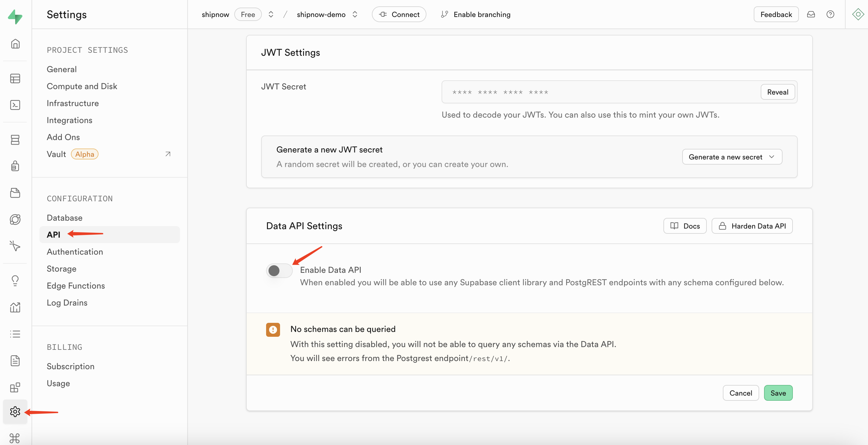Click the home icon in left sidebar

(15, 44)
